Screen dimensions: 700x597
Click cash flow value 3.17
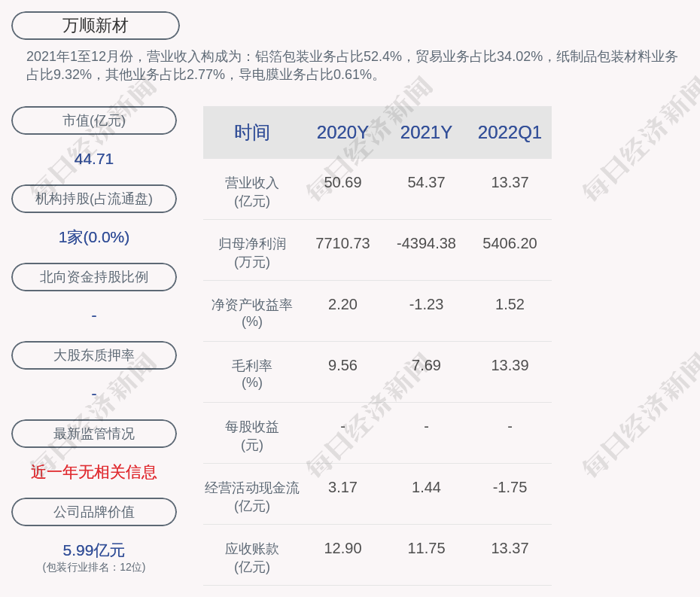pyautogui.click(x=342, y=487)
